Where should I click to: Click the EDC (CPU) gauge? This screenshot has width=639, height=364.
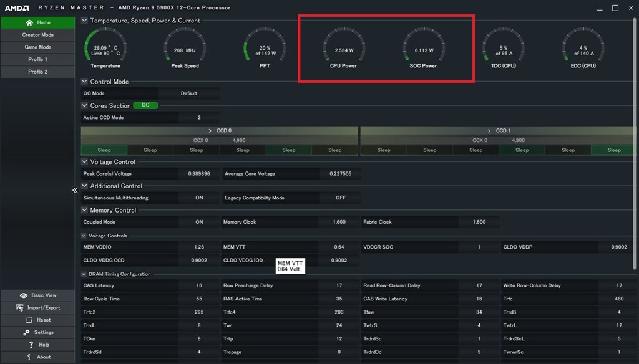(x=583, y=47)
